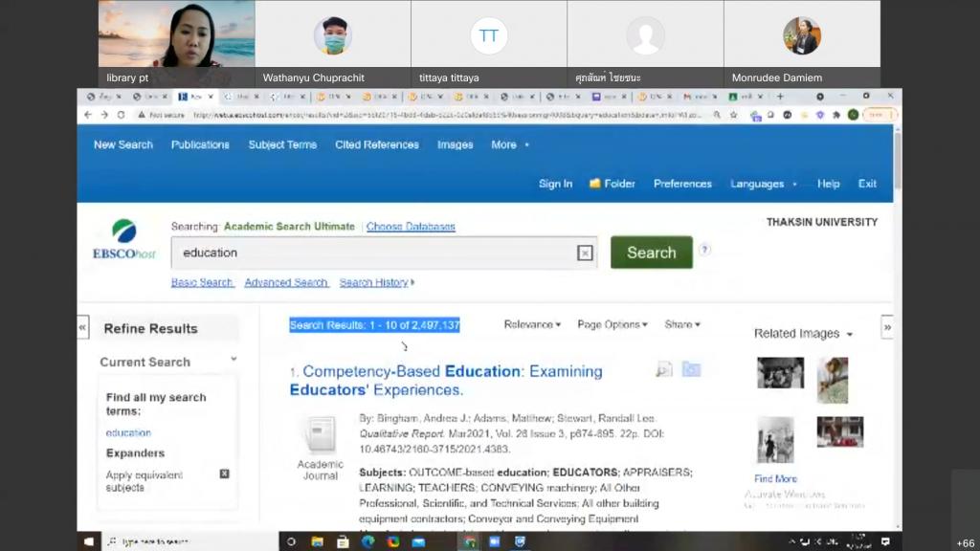Reload the page with the refresh icon

pyautogui.click(x=122, y=115)
